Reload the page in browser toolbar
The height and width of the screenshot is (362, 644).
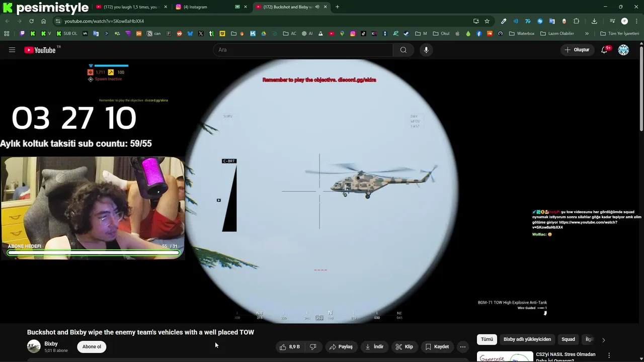click(x=31, y=21)
